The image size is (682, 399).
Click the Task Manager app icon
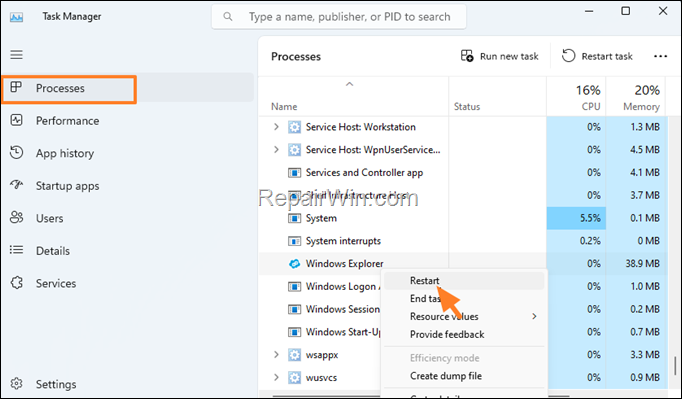17,17
